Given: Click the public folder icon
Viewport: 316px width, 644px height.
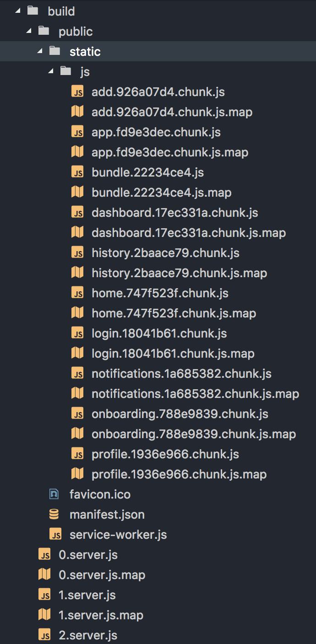Looking at the screenshot, I should (x=44, y=31).
